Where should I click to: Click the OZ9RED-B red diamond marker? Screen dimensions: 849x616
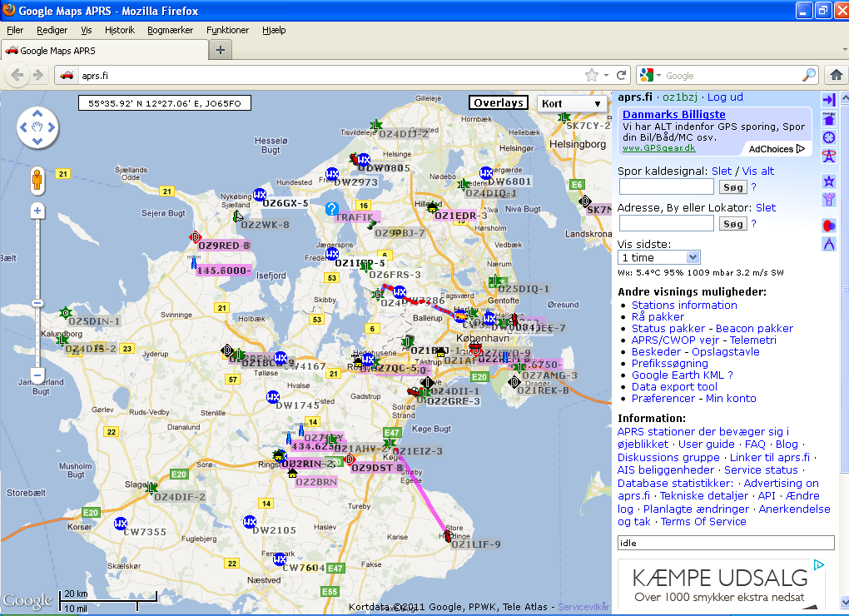195,237
